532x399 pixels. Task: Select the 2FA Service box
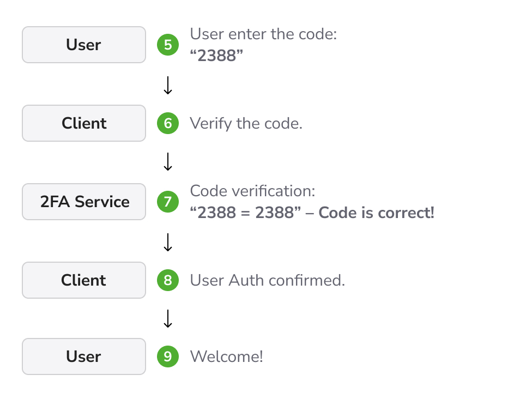coord(84,202)
